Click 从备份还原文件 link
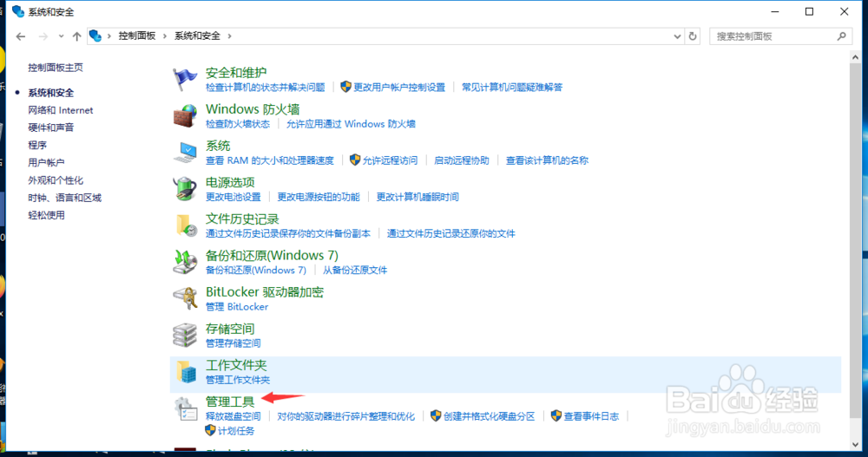 tap(355, 270)
